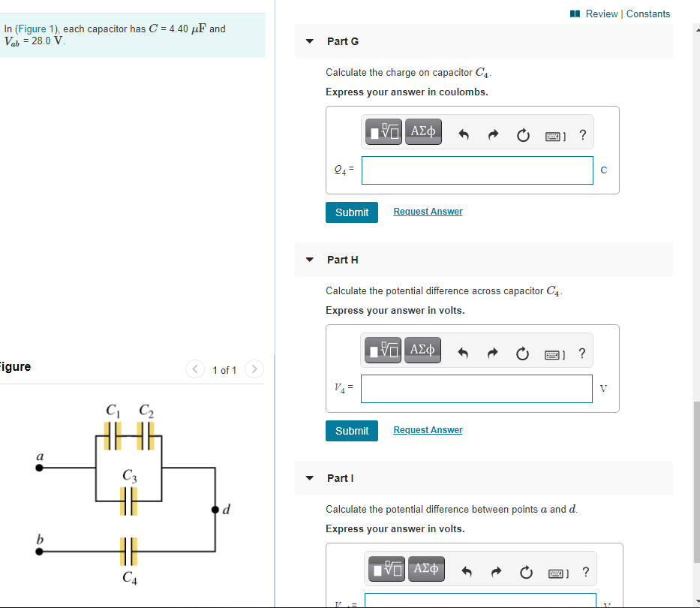Screen dimensions: 700x608
Task: Click the next figure arrow beside 1 of 1
Action: pos(254,369)
